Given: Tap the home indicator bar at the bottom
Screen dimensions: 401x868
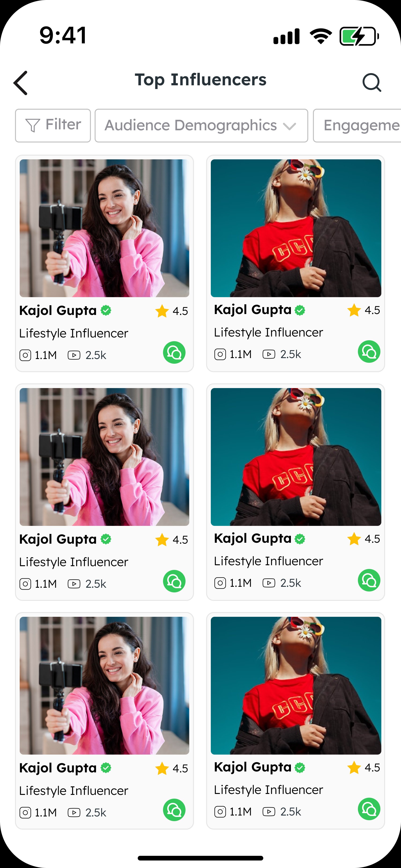Looking at the screenshot, I should tap(200, 858).
